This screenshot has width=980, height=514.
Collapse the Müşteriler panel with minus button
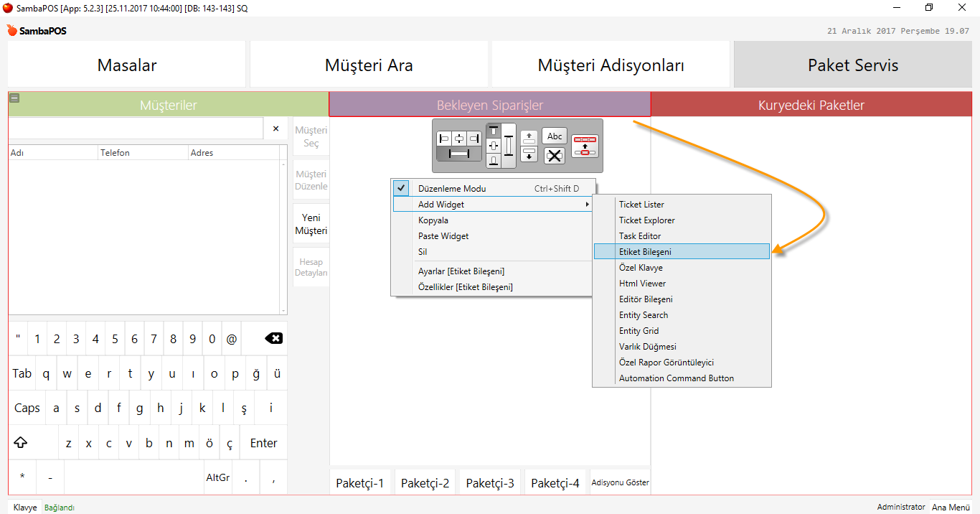[14, 99]
